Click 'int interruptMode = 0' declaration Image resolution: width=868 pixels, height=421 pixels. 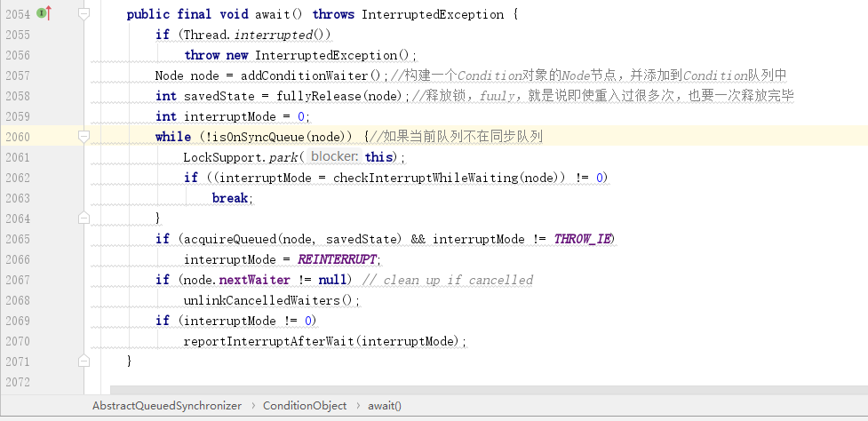pyautogui.click(x=233, y=116)
